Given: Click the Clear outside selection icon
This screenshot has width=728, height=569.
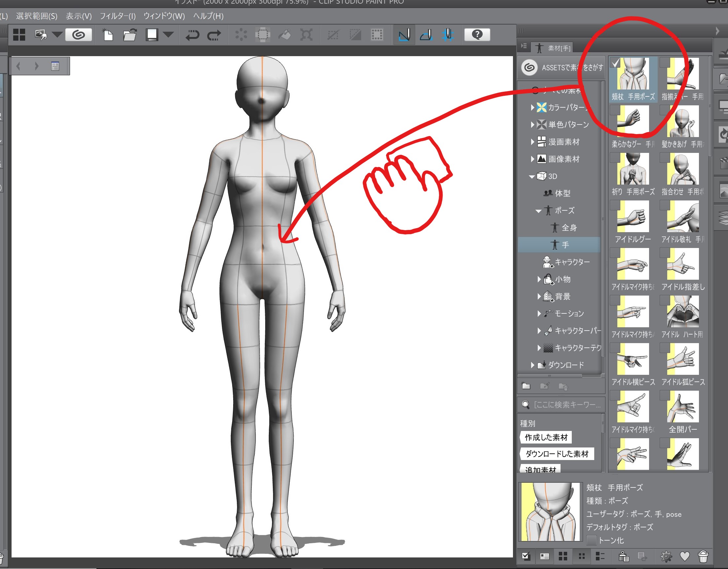Looking at the screenshot, I should tap(263, 35).
